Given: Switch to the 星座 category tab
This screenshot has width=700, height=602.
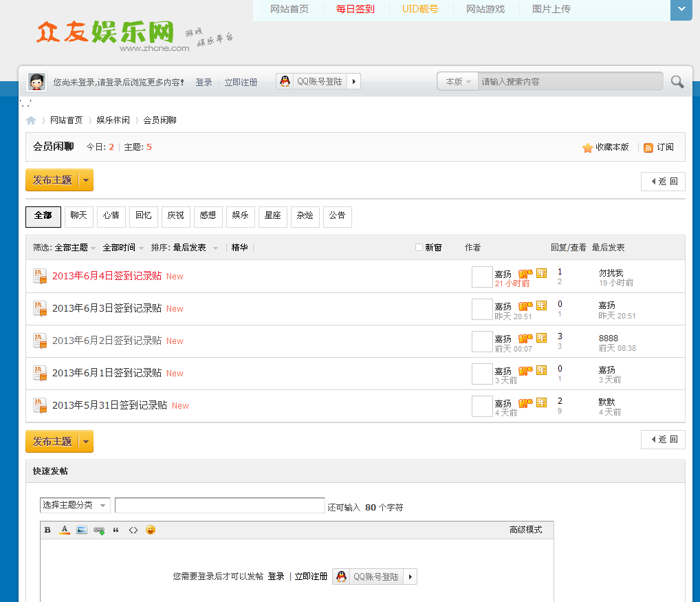Looking at the screenshot, I should point(272,216).
